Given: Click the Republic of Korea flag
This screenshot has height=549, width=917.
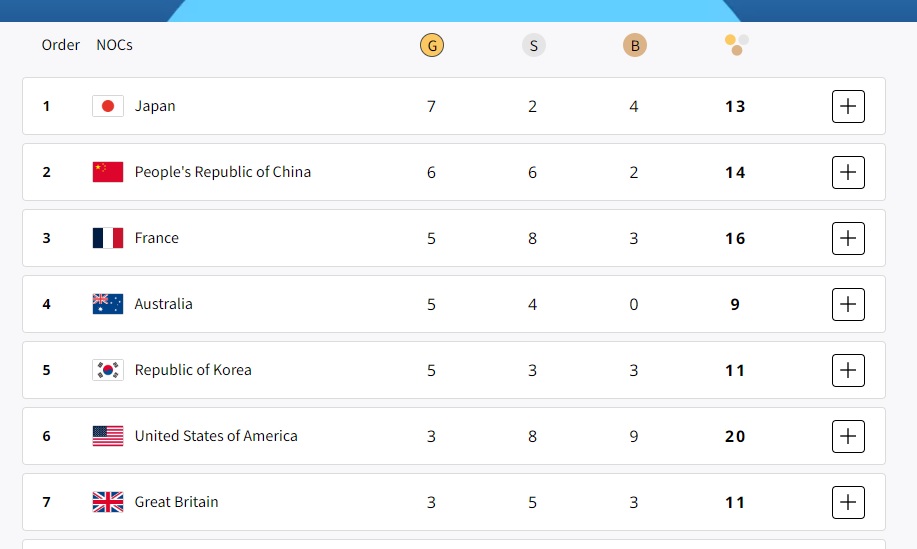Looking at the screenshot, I should (x=108, y=370).
